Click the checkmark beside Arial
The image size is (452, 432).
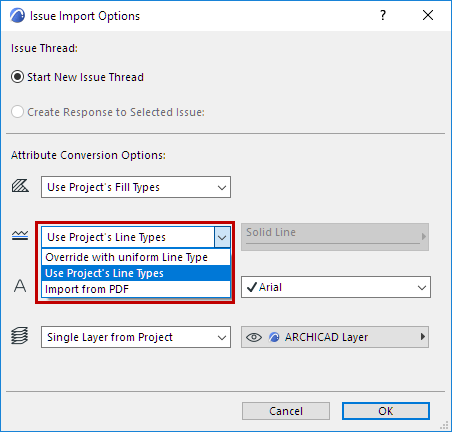tap(252, 287)
